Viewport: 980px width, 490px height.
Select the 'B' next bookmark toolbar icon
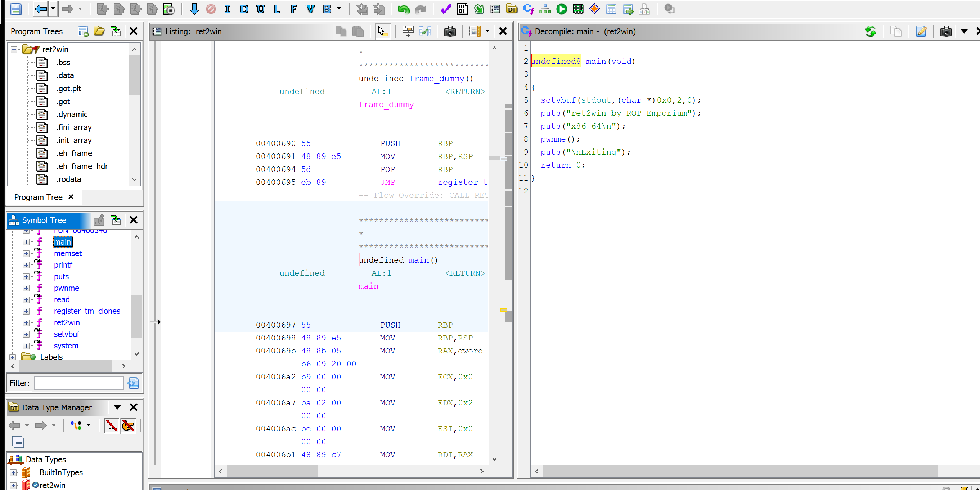[x=327, y=9]
